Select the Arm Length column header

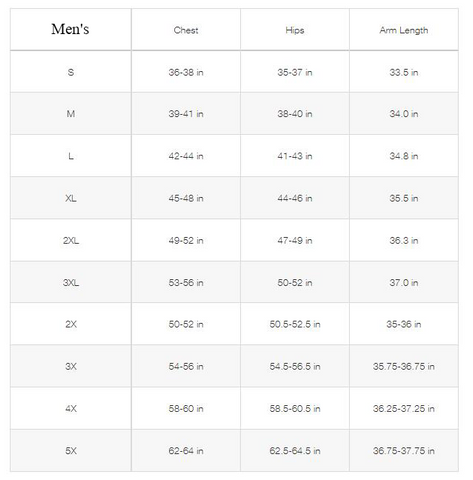(x=404, y=30)
